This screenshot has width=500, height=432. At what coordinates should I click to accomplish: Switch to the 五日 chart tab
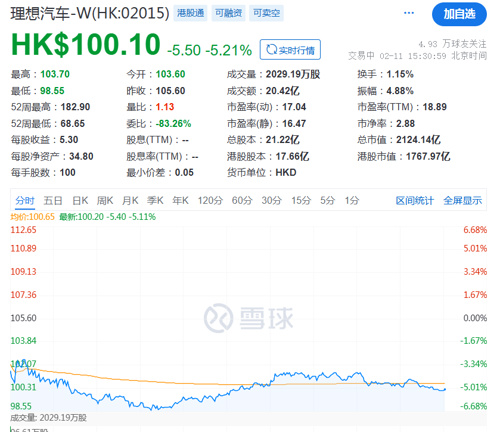[x=53, y=201]
